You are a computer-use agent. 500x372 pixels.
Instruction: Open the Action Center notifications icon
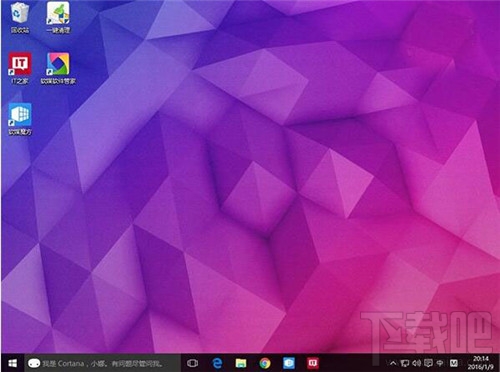tap(428, 363)
